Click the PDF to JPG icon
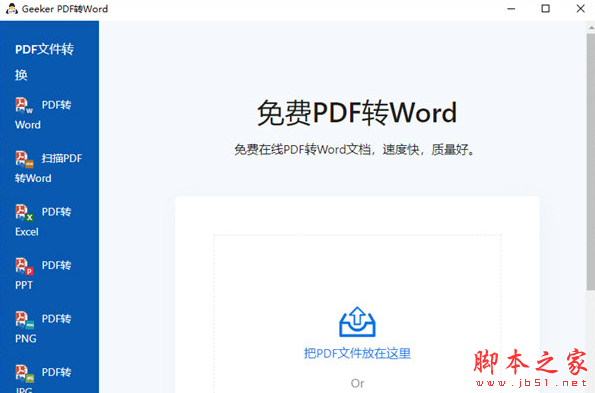 [24, 373]
